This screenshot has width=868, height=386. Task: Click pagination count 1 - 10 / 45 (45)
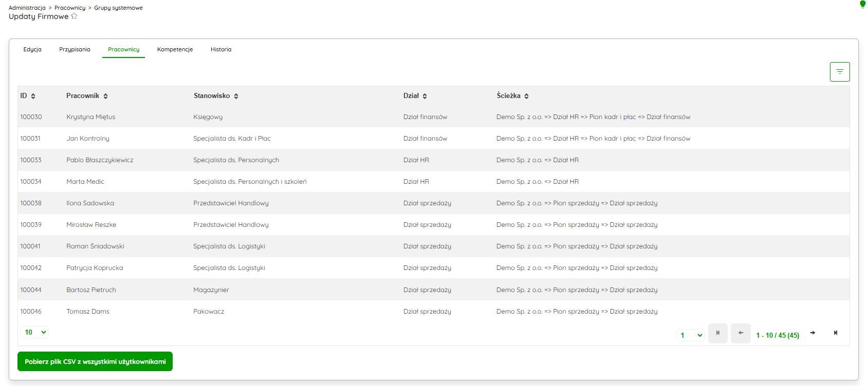[778, 335]
